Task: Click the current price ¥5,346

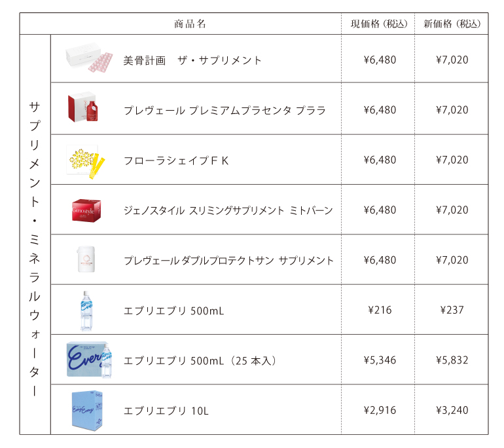Action: pyautogui.click(x=380, y=360)
